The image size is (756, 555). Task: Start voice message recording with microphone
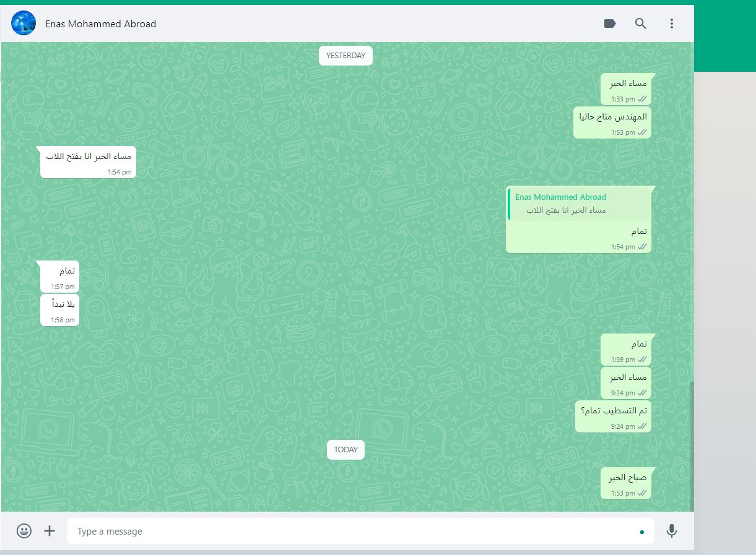[672, 531]
